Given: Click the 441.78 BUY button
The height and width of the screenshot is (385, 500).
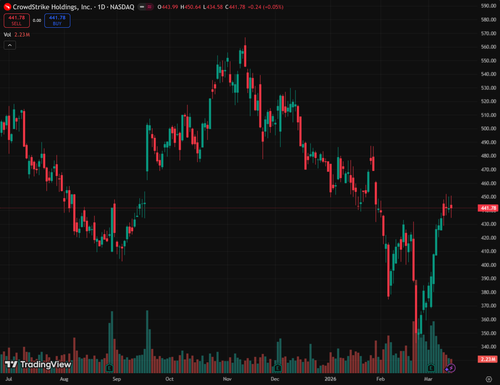Looking at the screenshot, I should pyautogui.click(x=57, y=20).
